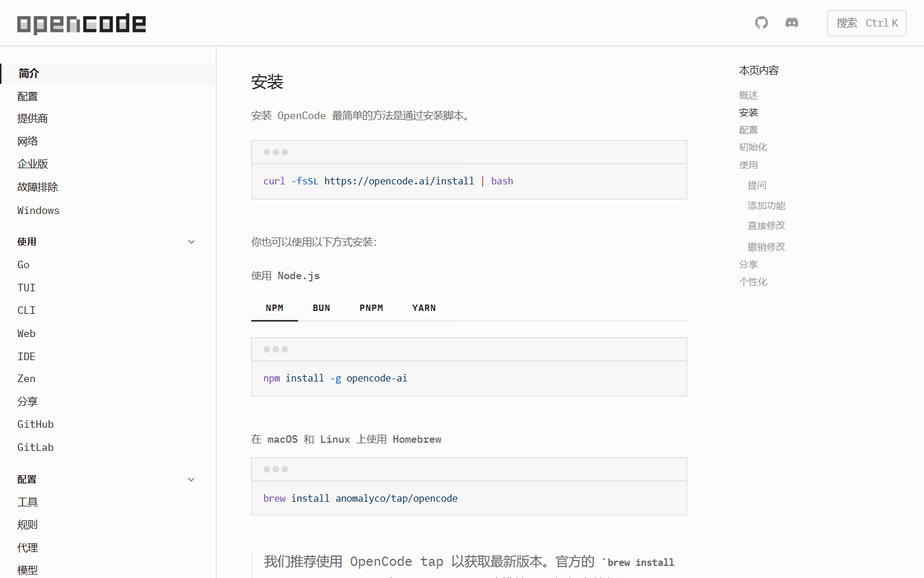The image size is (924, 578).
Task: Open the GitHub repository icon in header
Action: (x=762, y=23)
